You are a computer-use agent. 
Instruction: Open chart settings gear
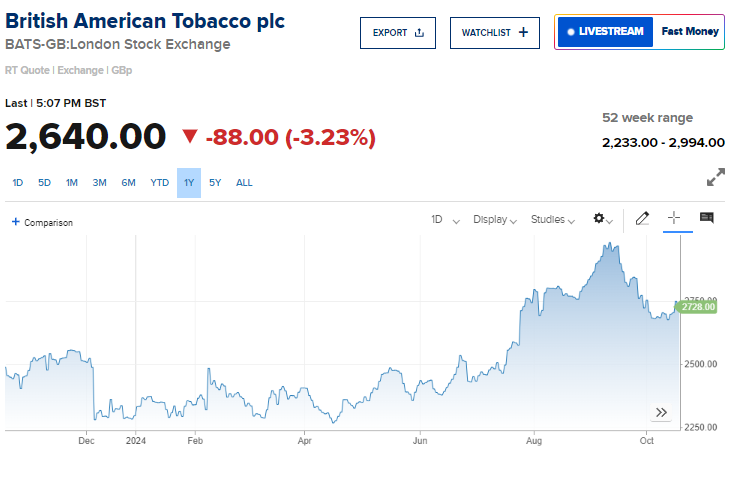coord(601,219)
